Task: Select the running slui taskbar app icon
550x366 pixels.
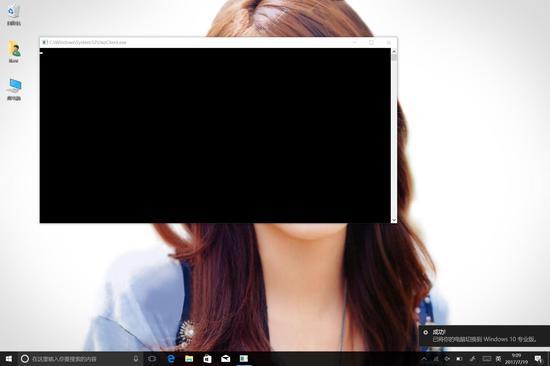Action: click(x=244, y=359)
